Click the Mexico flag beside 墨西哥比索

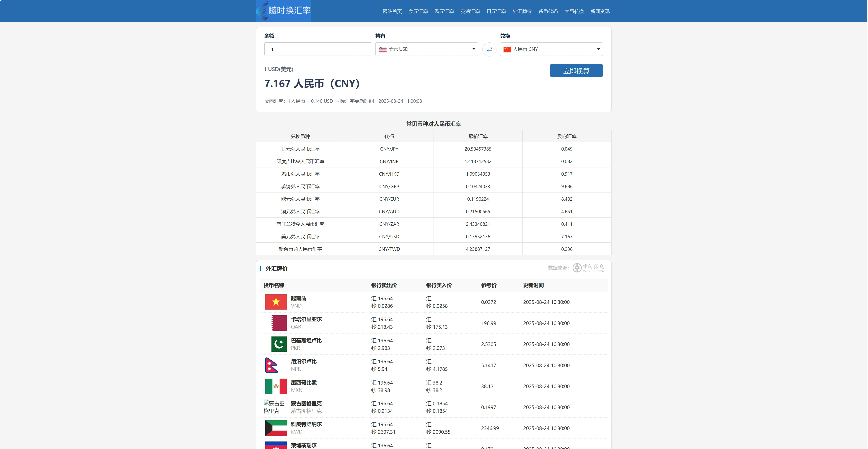point(276,386)
